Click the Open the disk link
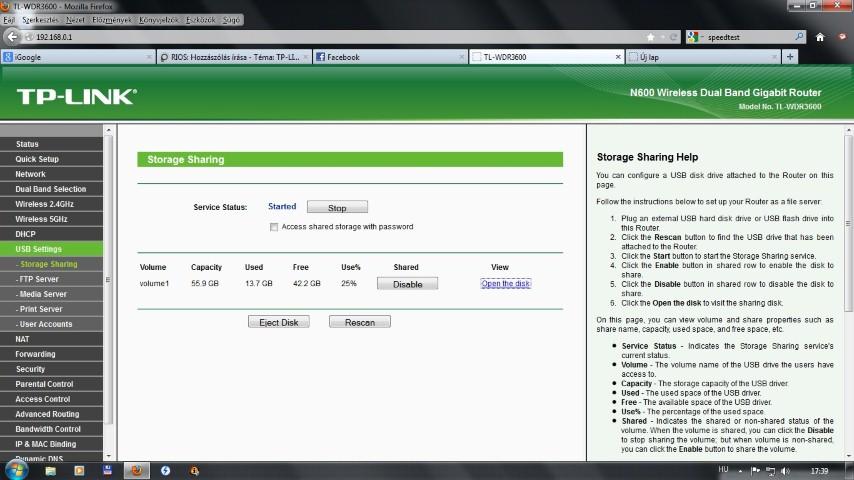Viewport: 854px width, 480px height. click(505, 283)
